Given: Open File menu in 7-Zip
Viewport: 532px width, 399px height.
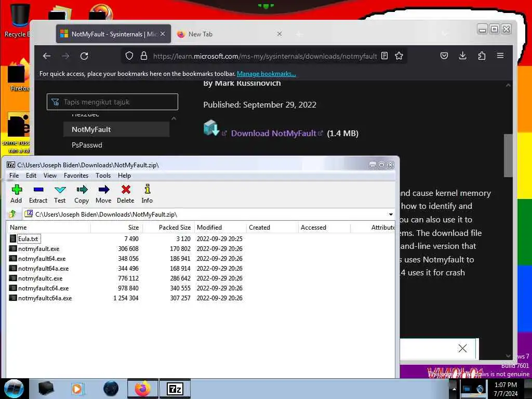Looking at the screenshot, I should coord(14,176).
